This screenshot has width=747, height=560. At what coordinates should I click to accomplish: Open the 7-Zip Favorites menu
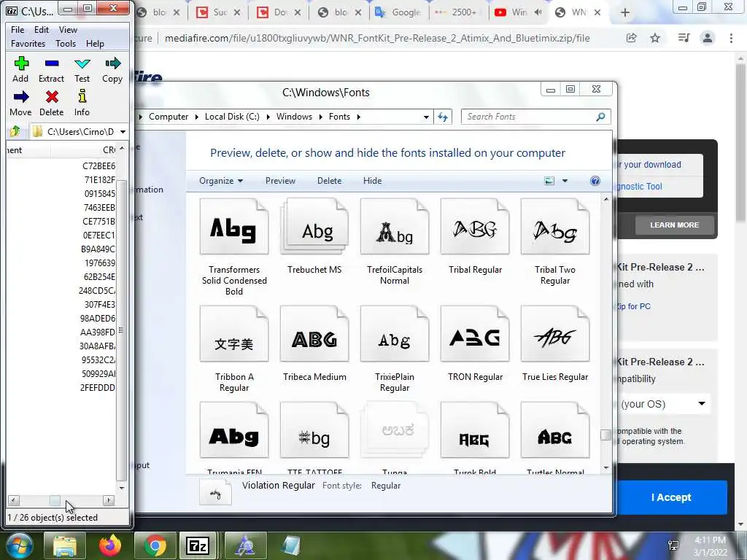[28, 43]
